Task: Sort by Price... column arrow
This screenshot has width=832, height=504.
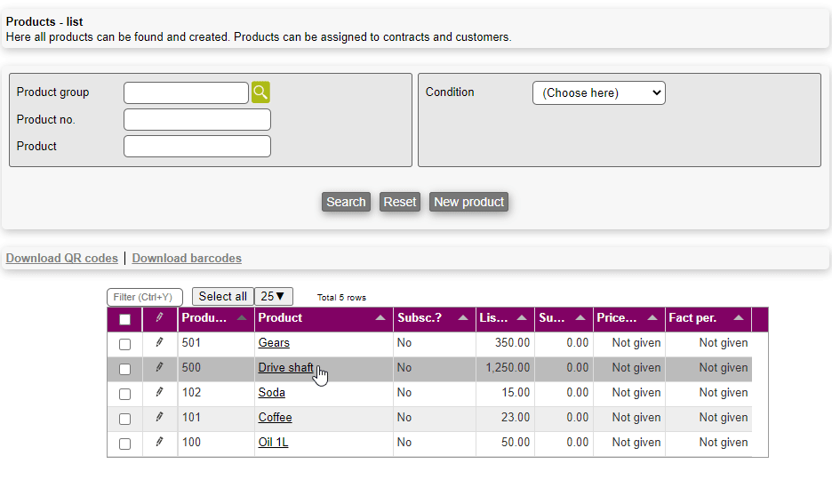Action: tap(652, 318)
